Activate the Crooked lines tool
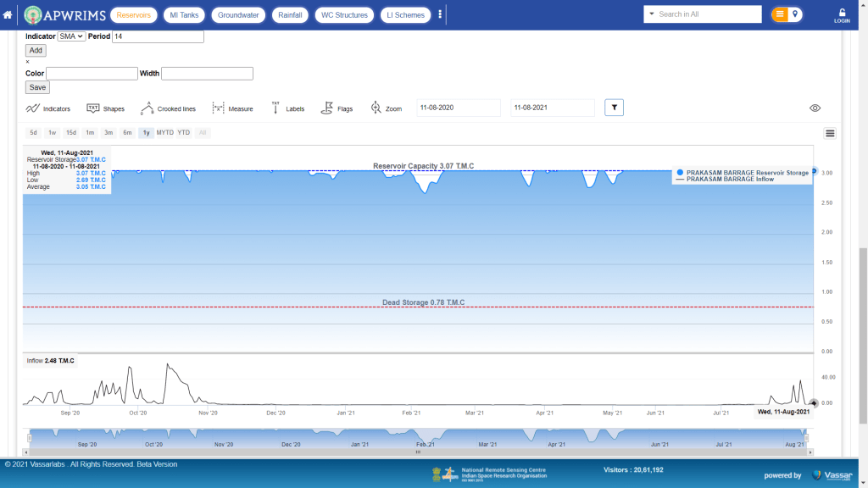Image resolution: width=868 pixels, height=488 pixels. (x=168, y=108)
